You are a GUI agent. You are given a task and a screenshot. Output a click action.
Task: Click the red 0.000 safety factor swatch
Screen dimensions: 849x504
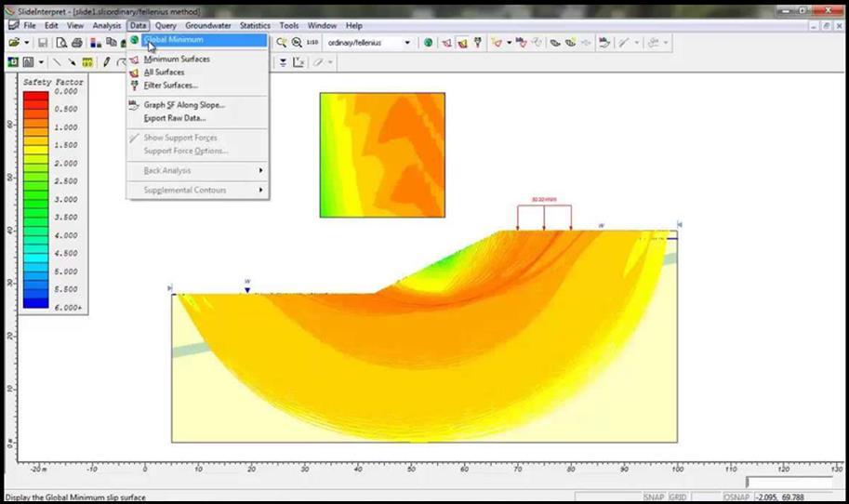(x=35, y=96)
